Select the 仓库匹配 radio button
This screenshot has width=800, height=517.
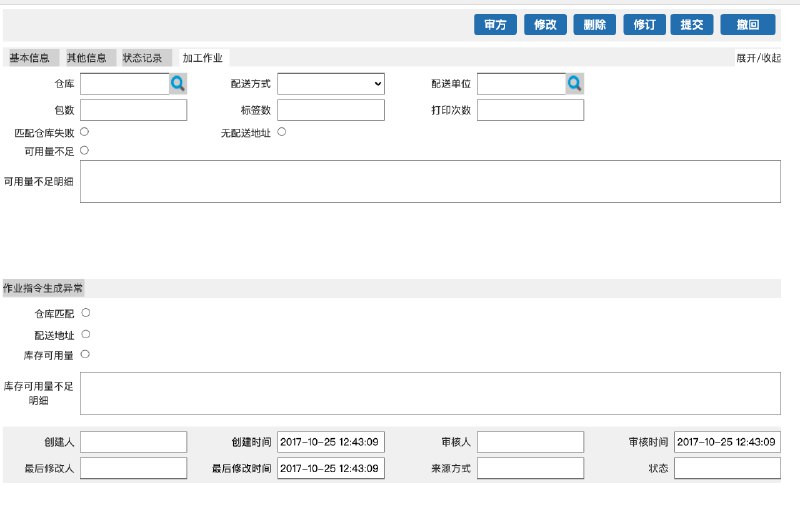(x=86, y=312)
